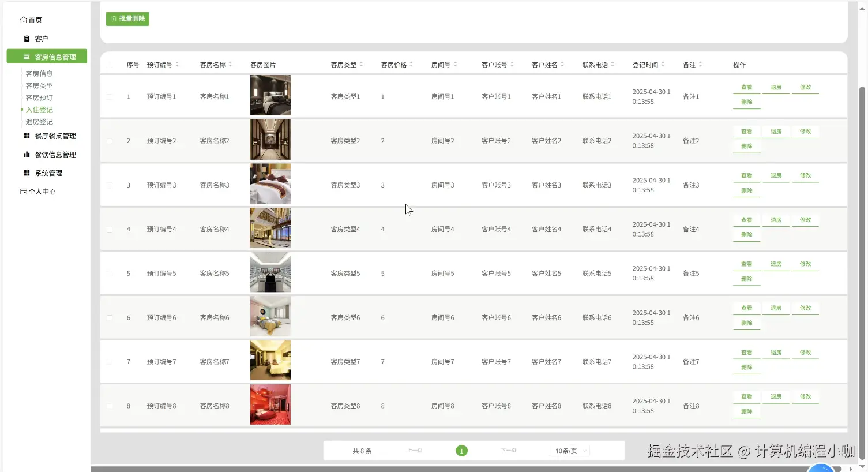This screenshot has height=472, width=868.
Task: Open room image thumbnail for 客房名称5
Action: (x=270, y=272)
